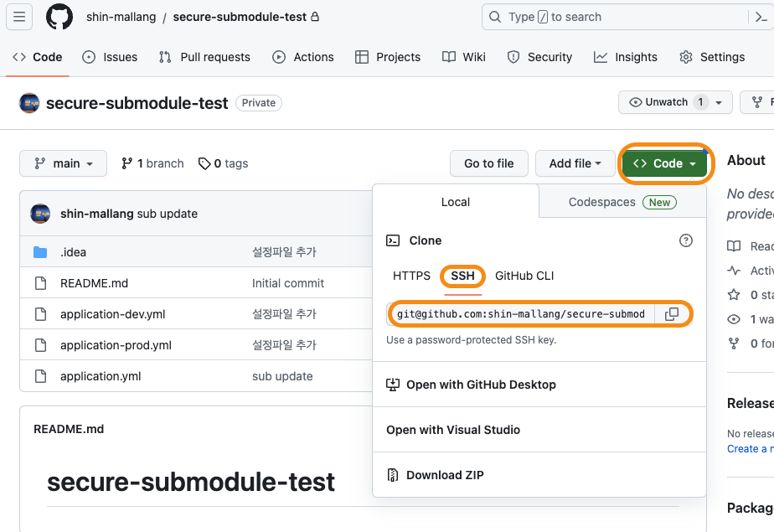Open the hamburger navigation menu
Image resolution: width=774 pixels, height=532 pixels.
click(19, 17)
